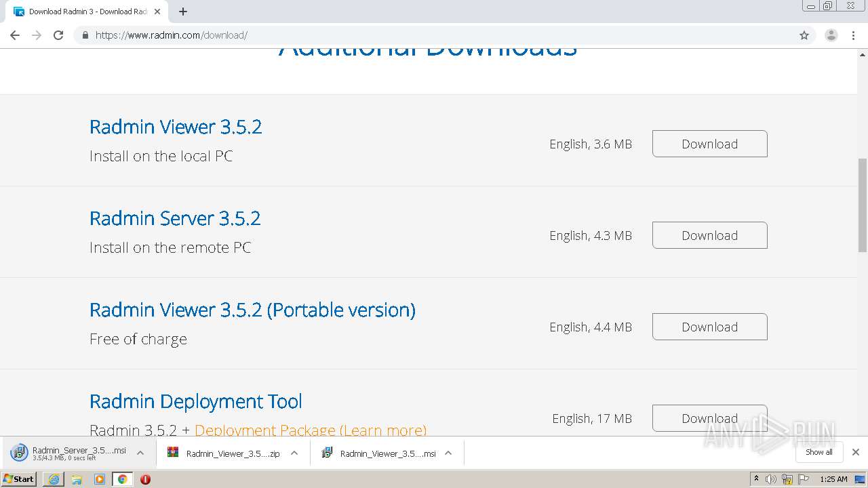Expand options for Radmin_Viewer zip download
Viewport: 868px width, 488px height.
294,453
